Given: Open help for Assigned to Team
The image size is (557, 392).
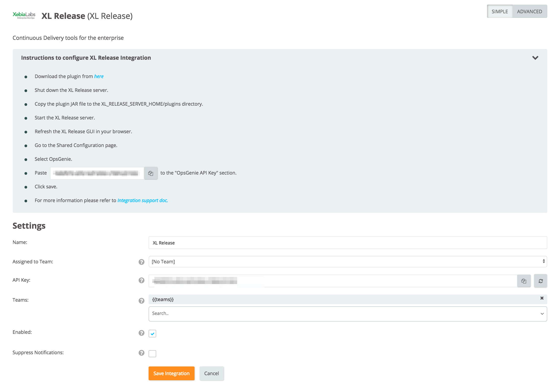Looking at the screenshot, I should [141, 262].
